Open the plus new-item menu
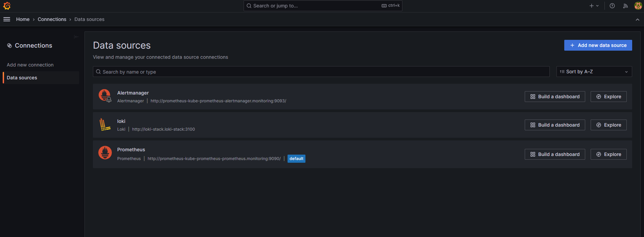This screenshot has height=237, width=644. (594, 6)
